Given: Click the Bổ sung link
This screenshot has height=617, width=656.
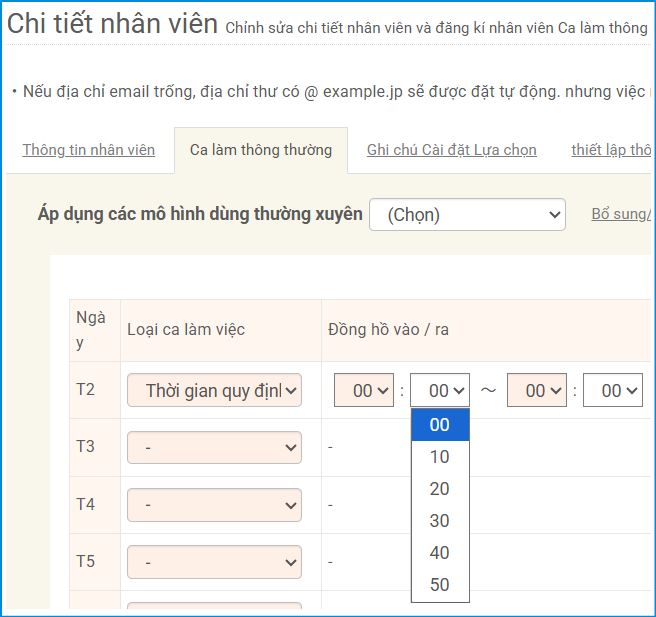Looking at the screenshot, I should (x=621, y=214).
